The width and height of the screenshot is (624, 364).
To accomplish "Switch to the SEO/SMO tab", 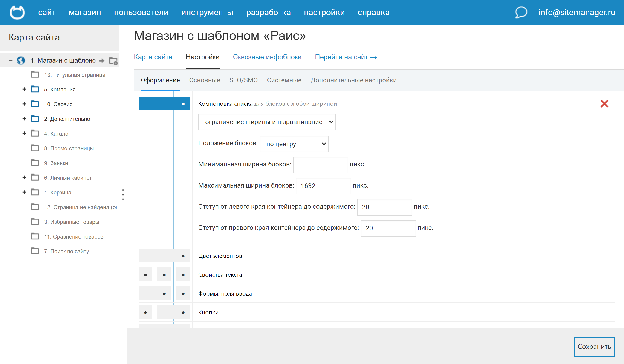I will pos(243,80).
